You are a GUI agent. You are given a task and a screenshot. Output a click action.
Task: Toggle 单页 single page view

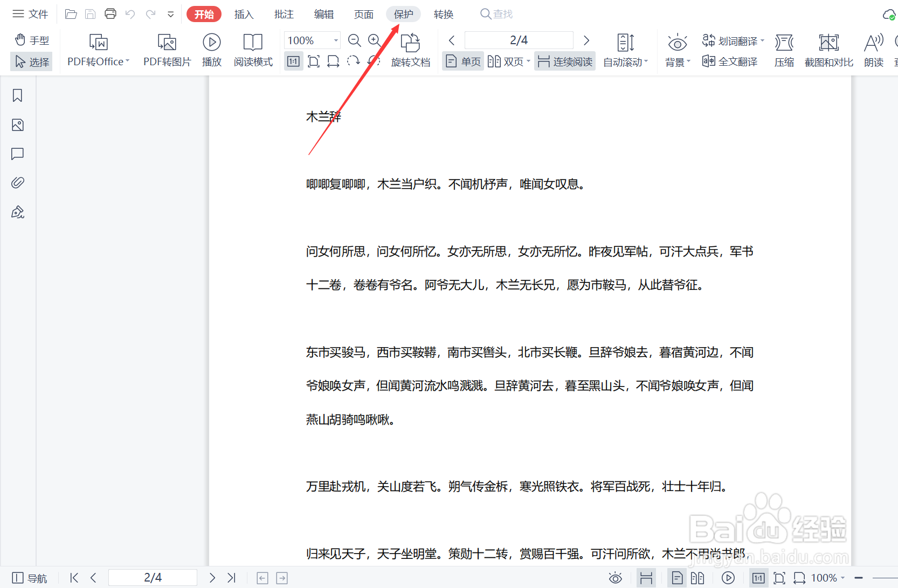click(463, 61)
